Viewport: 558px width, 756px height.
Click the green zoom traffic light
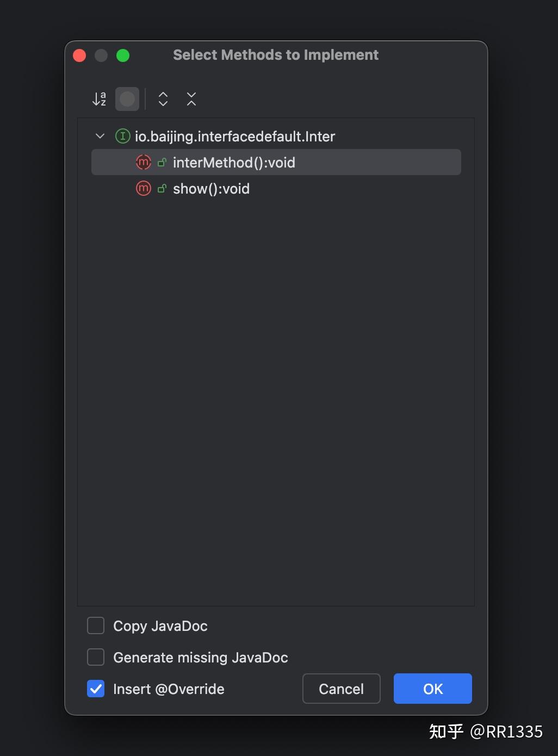click(123, 55)
